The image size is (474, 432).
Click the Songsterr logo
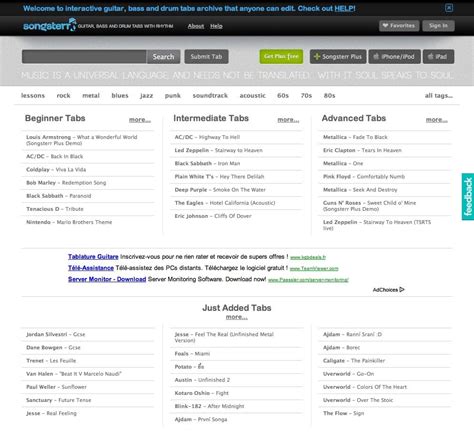49,25
